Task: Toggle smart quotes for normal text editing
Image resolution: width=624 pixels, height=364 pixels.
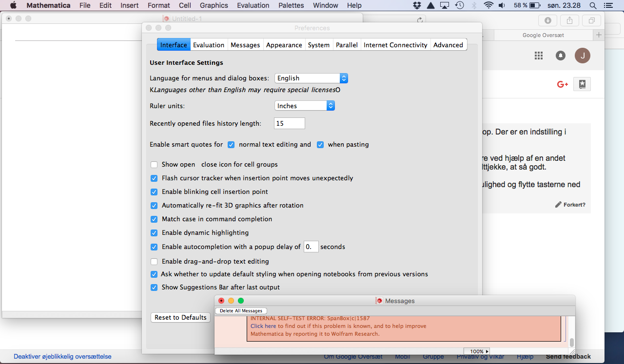Action: click(231, 144)
